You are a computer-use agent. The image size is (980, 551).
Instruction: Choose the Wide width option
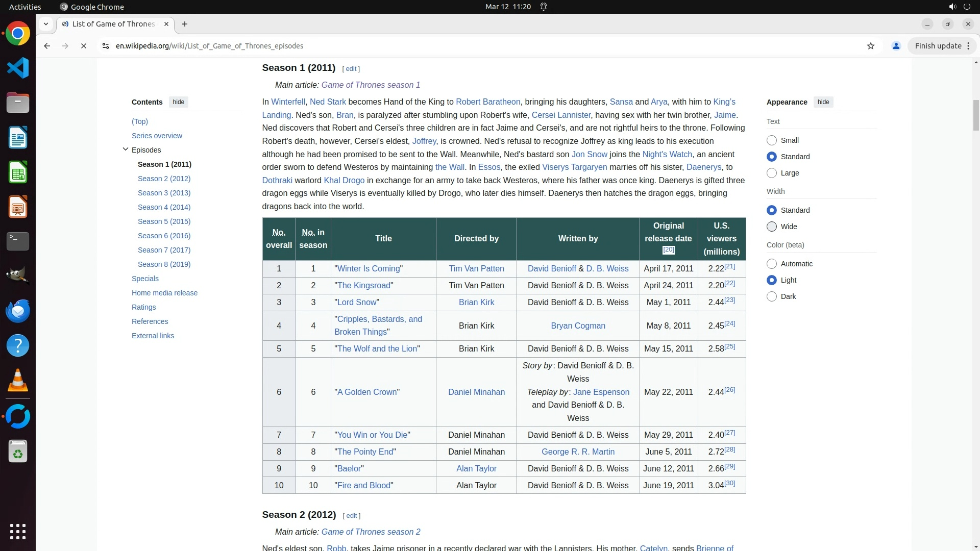tap(772, 227)
